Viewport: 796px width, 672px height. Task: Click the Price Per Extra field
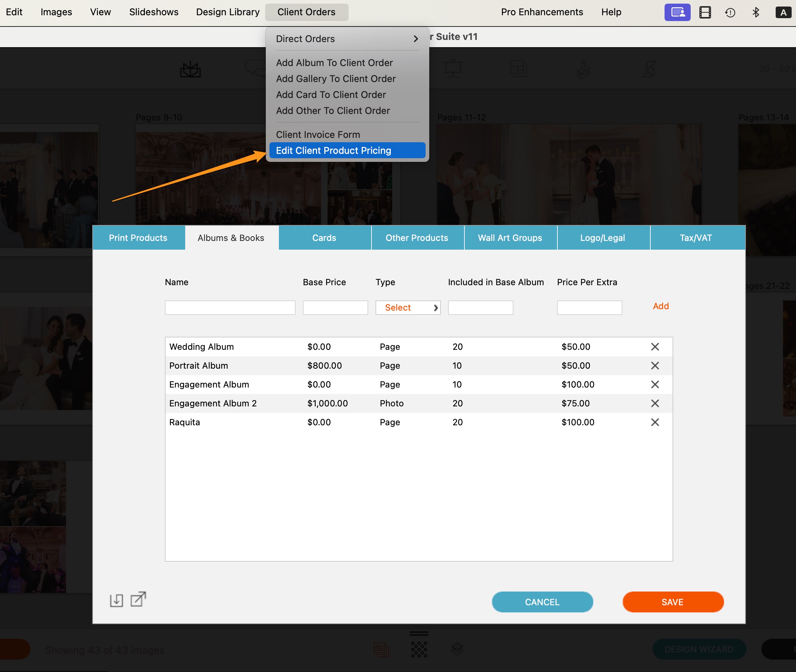pyautogui.click(x=589, y=307)
